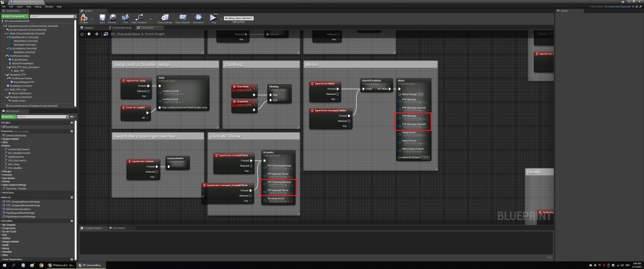Open the Window menu

(x=48, y=6)
